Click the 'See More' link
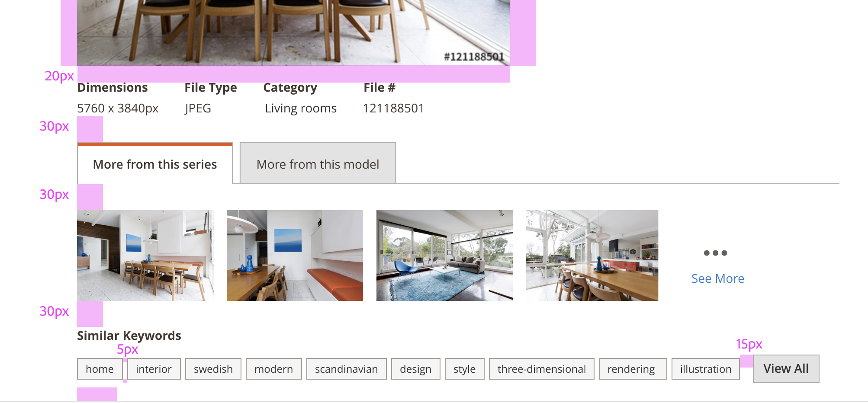Screen dimensions: 868x403 717,278
